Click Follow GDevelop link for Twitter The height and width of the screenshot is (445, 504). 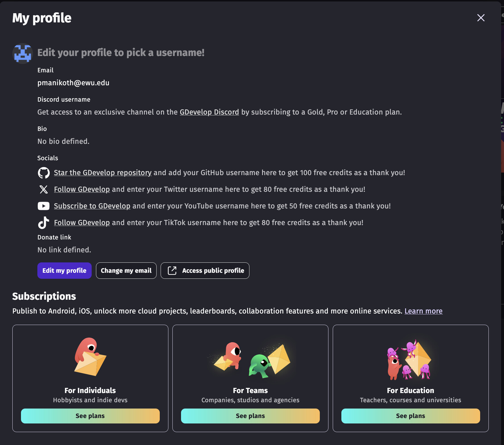(82, 189)
